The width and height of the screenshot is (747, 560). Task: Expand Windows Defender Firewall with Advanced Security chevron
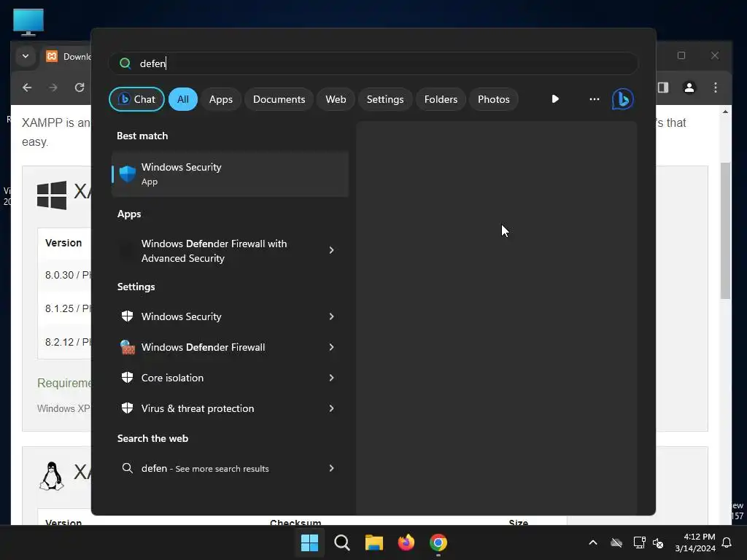click(x=332, y=251)
